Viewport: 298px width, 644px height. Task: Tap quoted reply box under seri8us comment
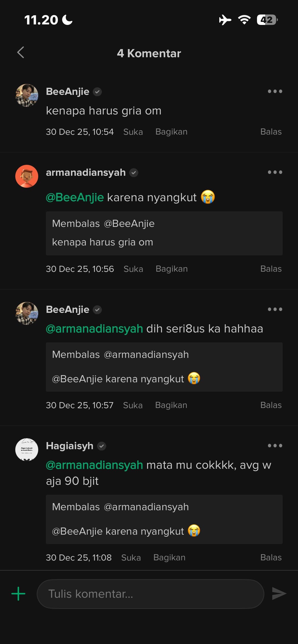pos(164,367)
